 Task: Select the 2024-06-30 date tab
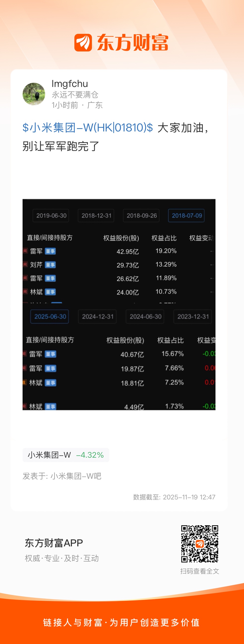(145, 317)
